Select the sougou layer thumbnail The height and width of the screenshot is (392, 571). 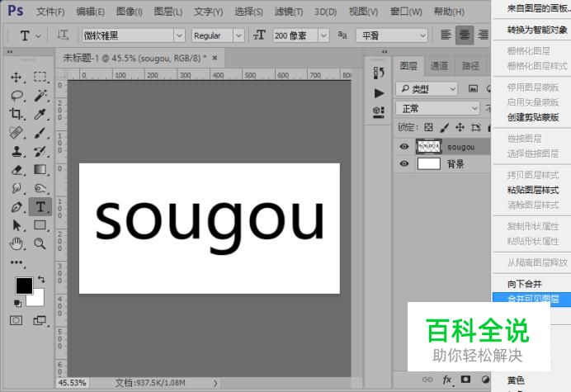point(428,146)
